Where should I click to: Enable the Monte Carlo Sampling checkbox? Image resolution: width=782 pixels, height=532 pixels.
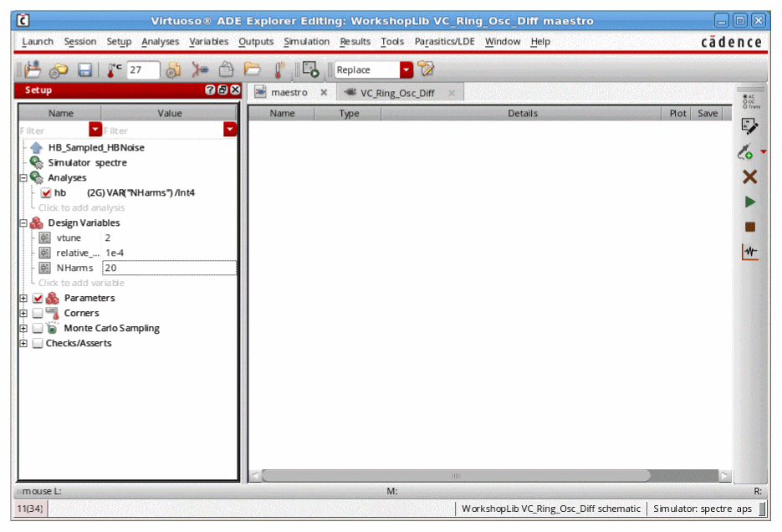pyautogui.click(x=38, y=328)
